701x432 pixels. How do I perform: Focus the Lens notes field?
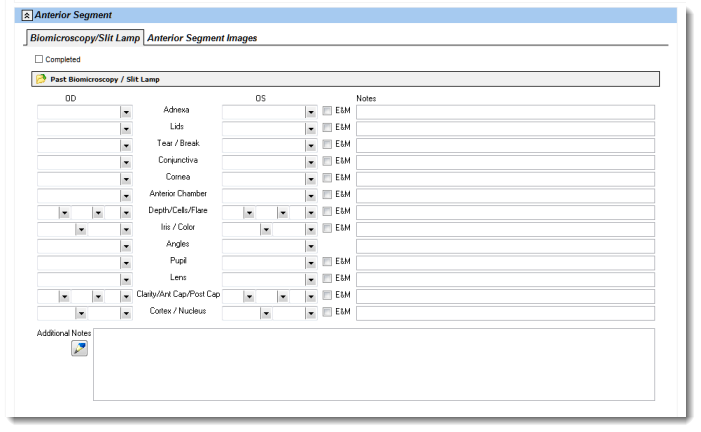(506, 280)
